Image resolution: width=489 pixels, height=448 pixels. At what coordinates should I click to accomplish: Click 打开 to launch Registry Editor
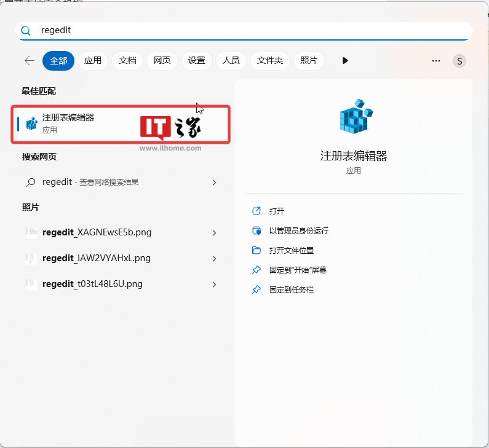(277, 211)
